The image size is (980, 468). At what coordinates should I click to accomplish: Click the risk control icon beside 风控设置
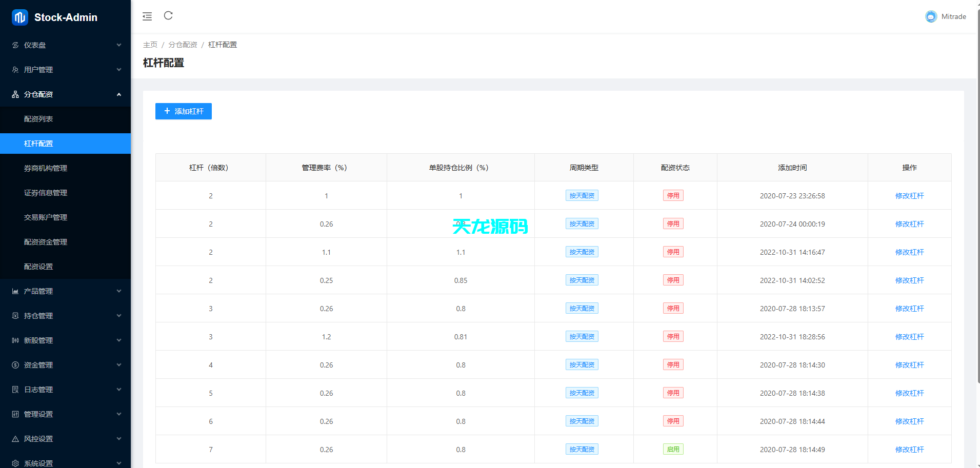point(14,439)
